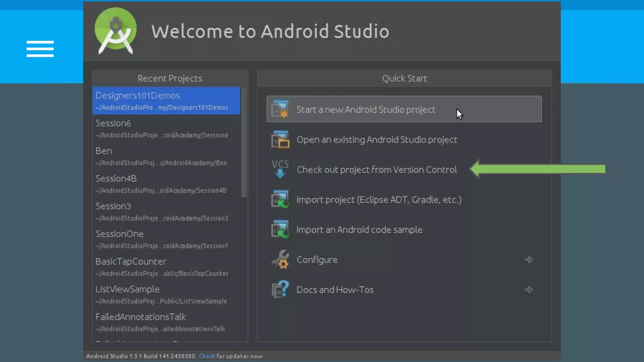
Task: Start a new Android Studio project
Action: 404,109
